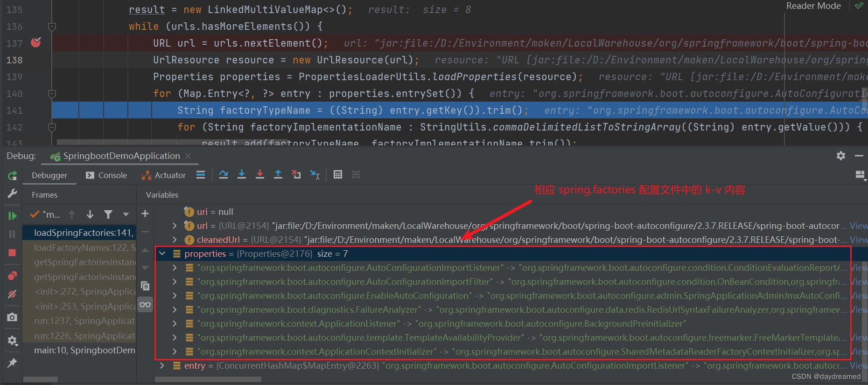868x385 pixels.
Task: Select frame loadFactoryNames:122
Action: click(x=79, y=247)
